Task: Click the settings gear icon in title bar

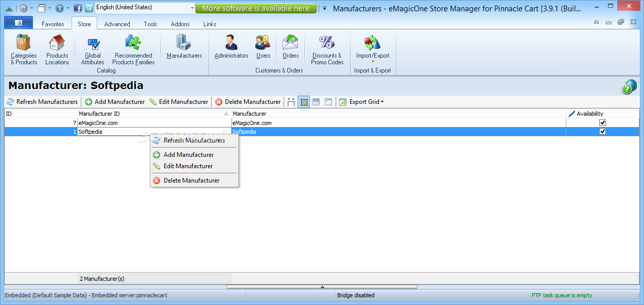Action: click(24, 8)
